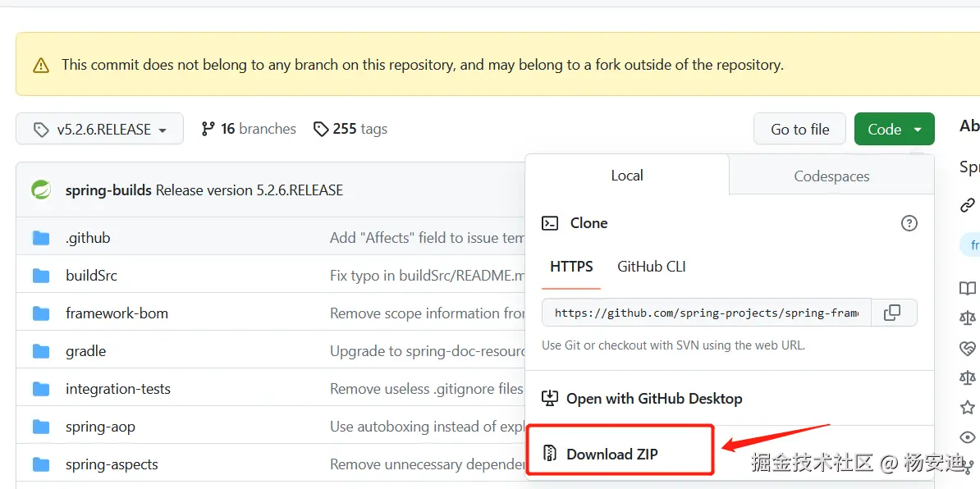Expand the v5.2.6.RELEASE branch selector dropdown
This screenshot has width=980, height=489.
(x=99, y=130)
